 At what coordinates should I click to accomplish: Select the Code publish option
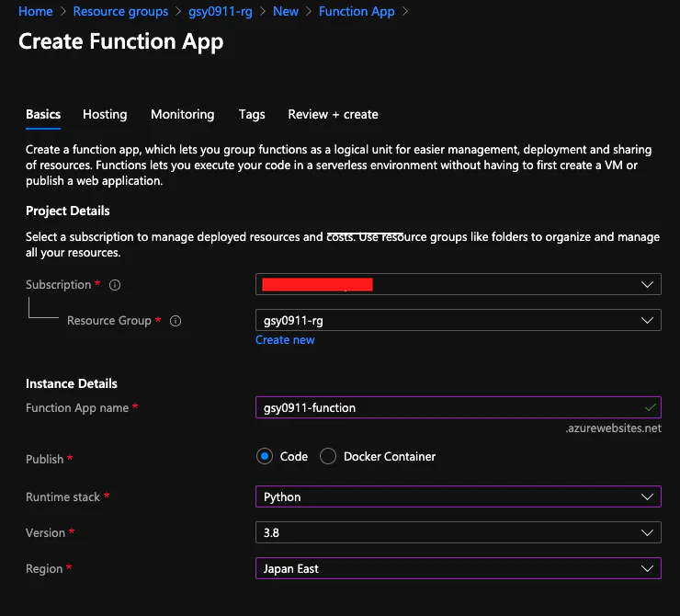(265, 456)
